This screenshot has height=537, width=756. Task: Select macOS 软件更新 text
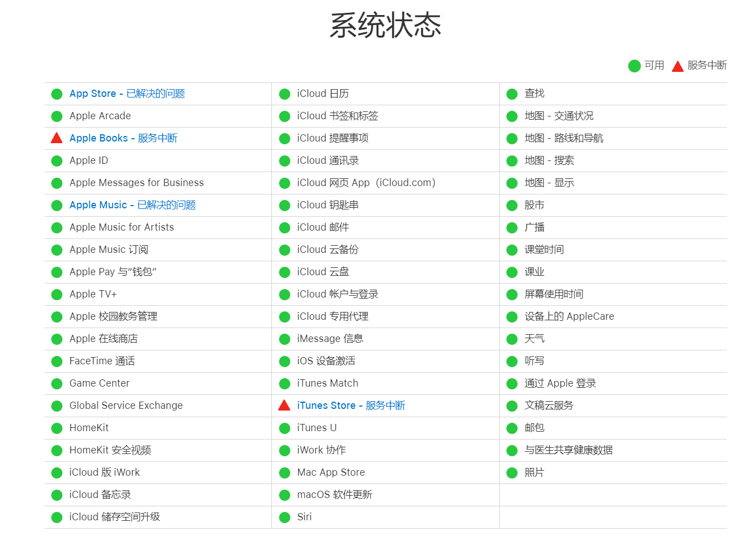(334, 495)
